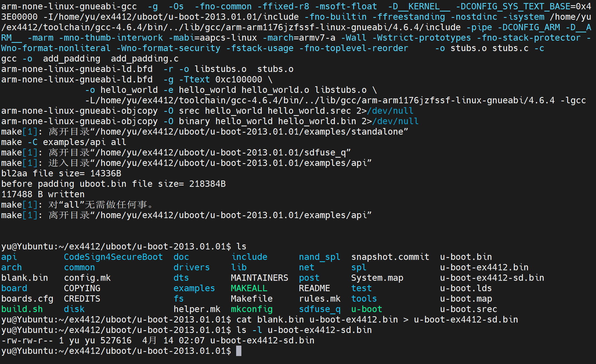The width and height of the screenshot is (596, 364).
Task: Click the sdfuse_q directory entry
Action: (x=320, y=309)
